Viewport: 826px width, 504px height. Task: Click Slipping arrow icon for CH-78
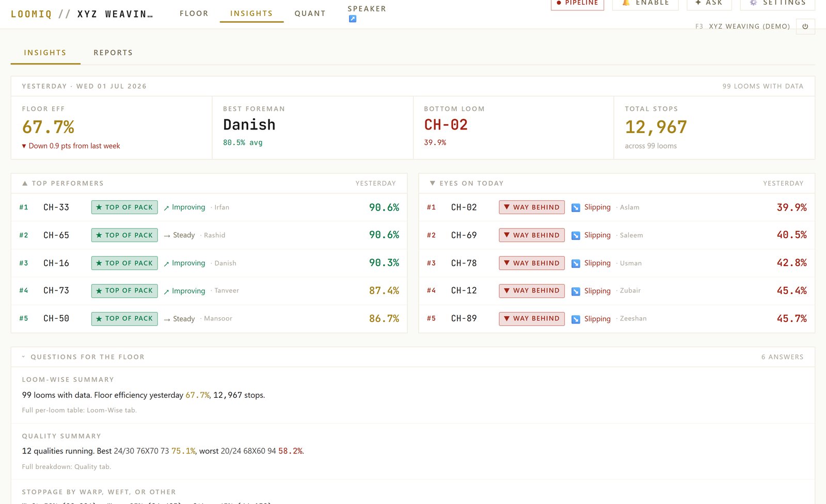coord(576,263)
